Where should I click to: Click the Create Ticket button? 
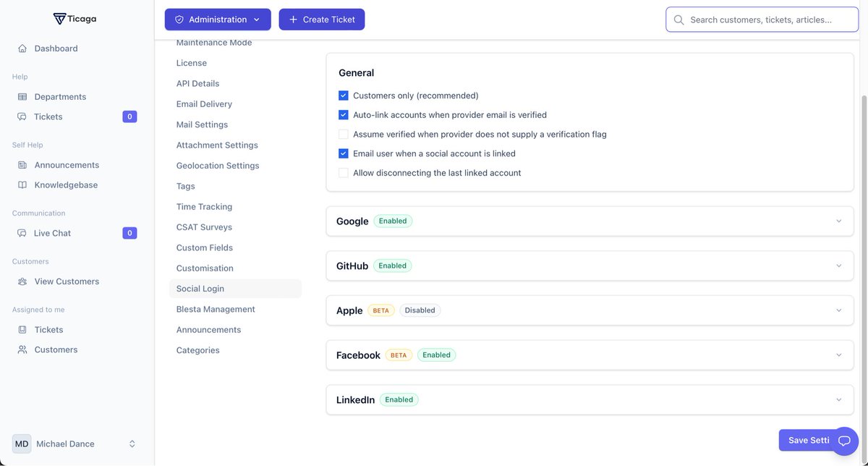click(322, 20)
